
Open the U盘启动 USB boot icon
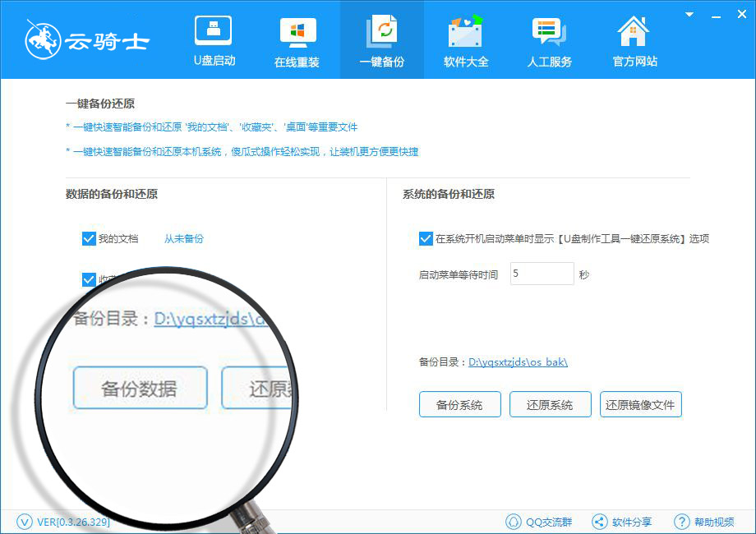(213, 30)
